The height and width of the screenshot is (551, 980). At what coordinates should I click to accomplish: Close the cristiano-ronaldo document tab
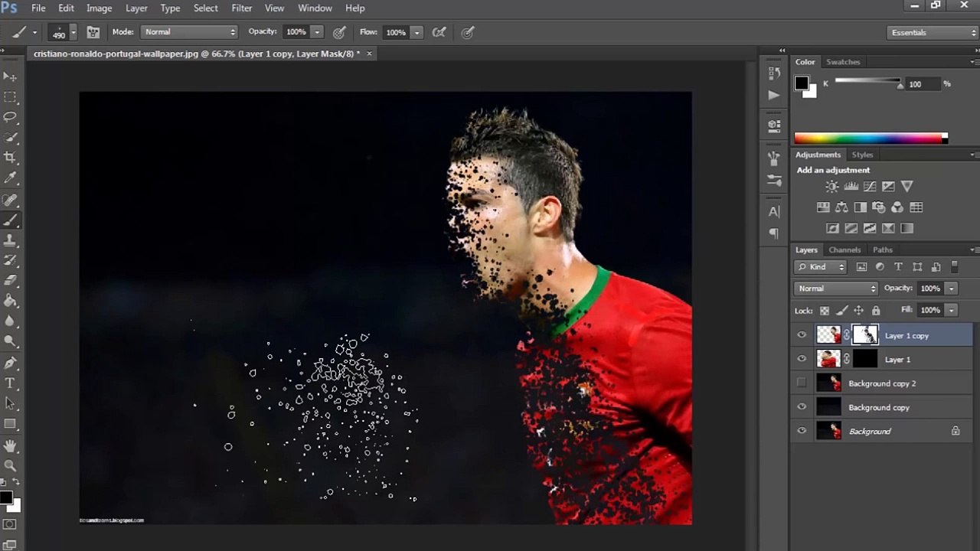pos(369,54)
